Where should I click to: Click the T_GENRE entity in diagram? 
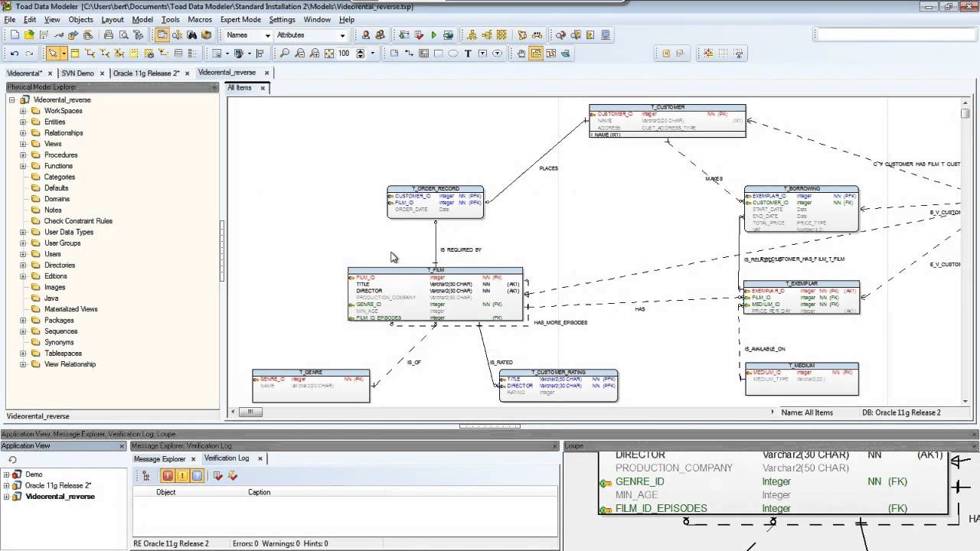coord(311,386)
